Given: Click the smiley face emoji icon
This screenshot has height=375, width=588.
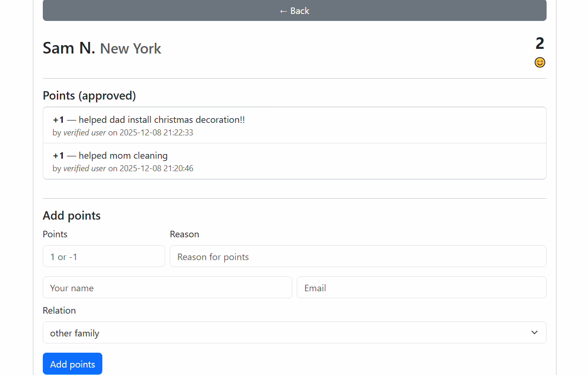Looking at the screenshot, I should pos(540,62).
